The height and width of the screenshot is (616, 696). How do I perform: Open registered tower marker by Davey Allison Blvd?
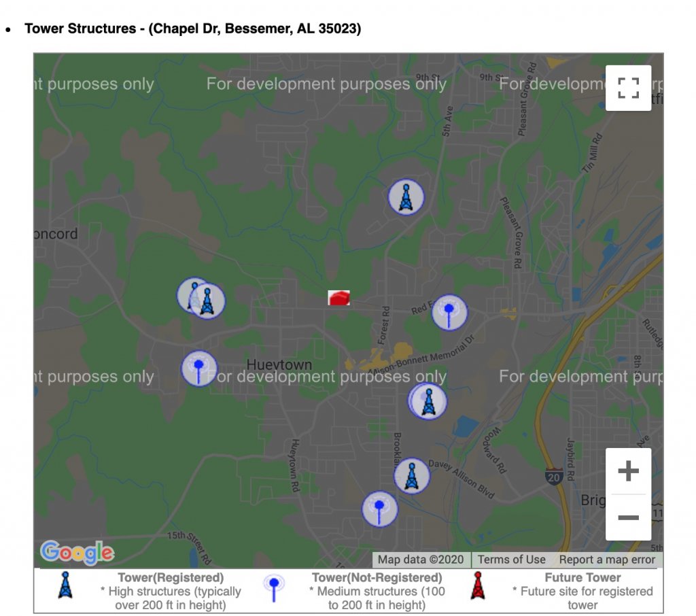tap(411, 476)
